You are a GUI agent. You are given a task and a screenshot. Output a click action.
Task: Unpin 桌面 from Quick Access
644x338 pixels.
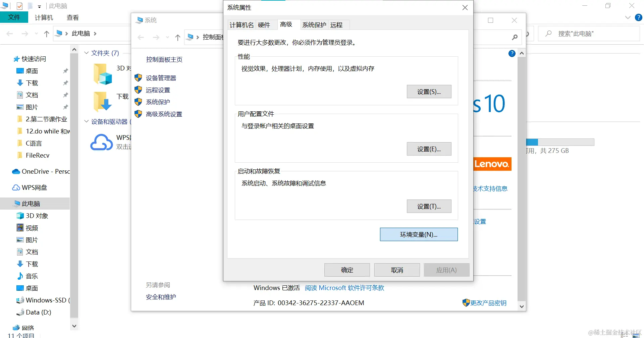click(66, 71)
